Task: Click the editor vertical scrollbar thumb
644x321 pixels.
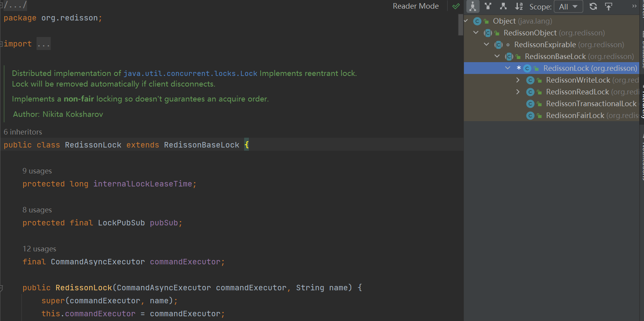Action: pos(461,25)
